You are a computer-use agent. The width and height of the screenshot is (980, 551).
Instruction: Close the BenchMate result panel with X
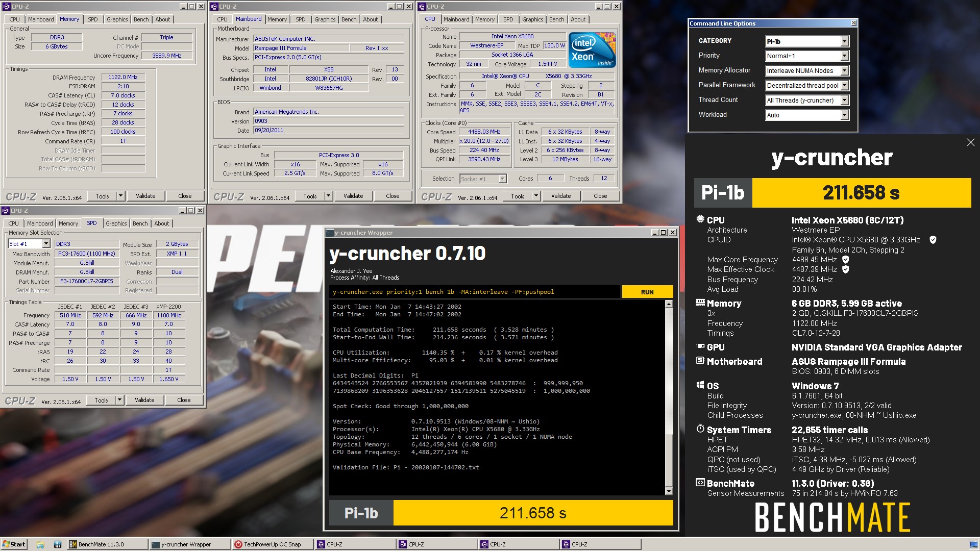(x=970, y=142)
